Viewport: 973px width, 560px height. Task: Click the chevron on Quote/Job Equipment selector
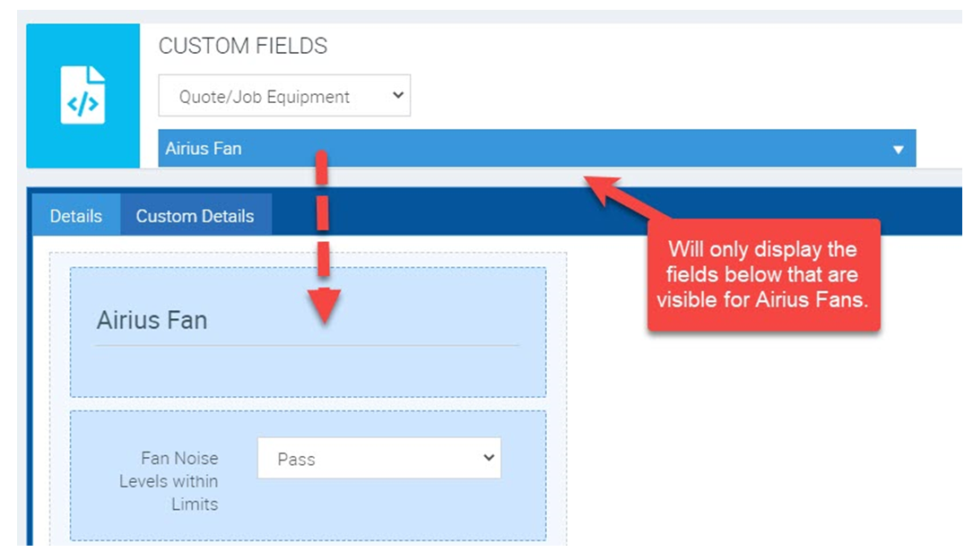398,95
